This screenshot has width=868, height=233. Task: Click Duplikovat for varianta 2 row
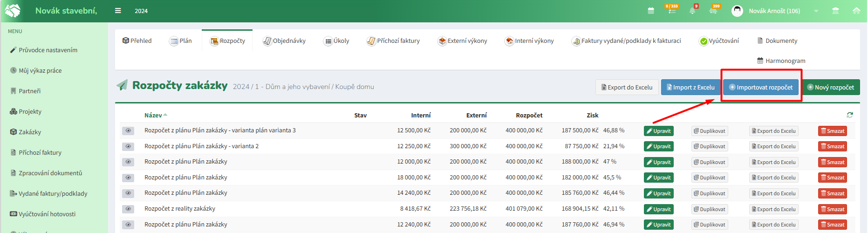[710, 146]
